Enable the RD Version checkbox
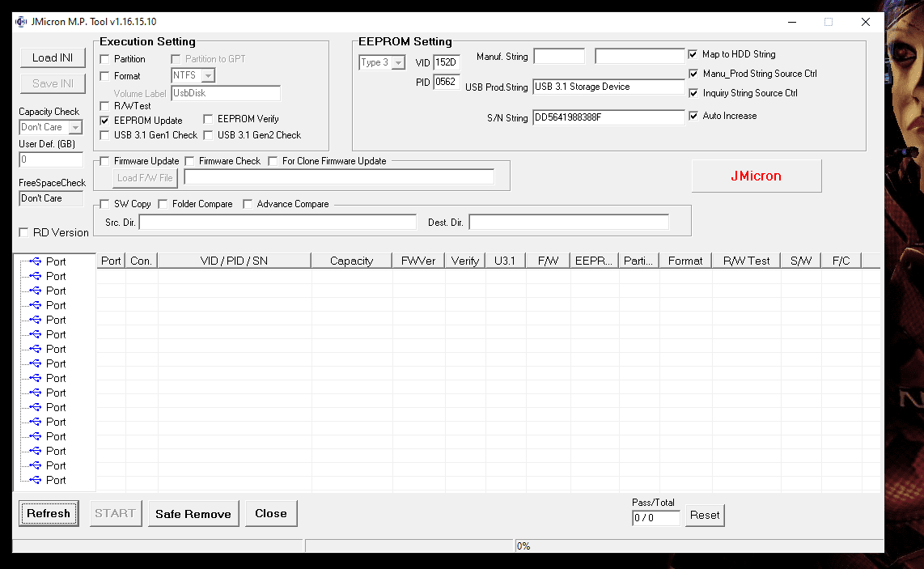 tap(23, 232)
